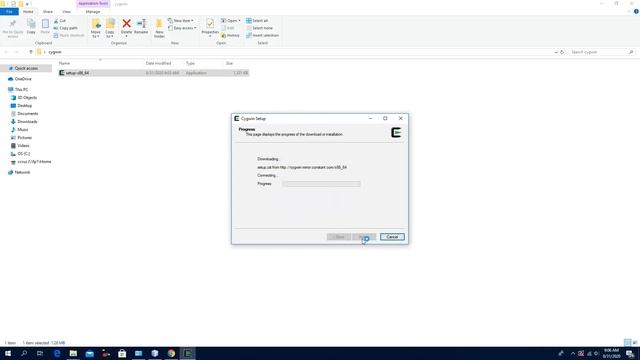640x360 pixels.
Task: Switch to the View ribbon tab
Action: [67, 12]
